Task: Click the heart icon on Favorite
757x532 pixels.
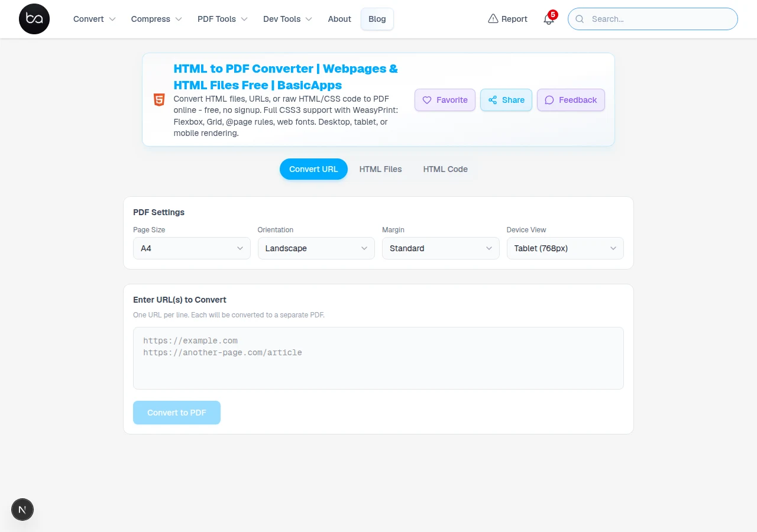Action: coord(427,100)
